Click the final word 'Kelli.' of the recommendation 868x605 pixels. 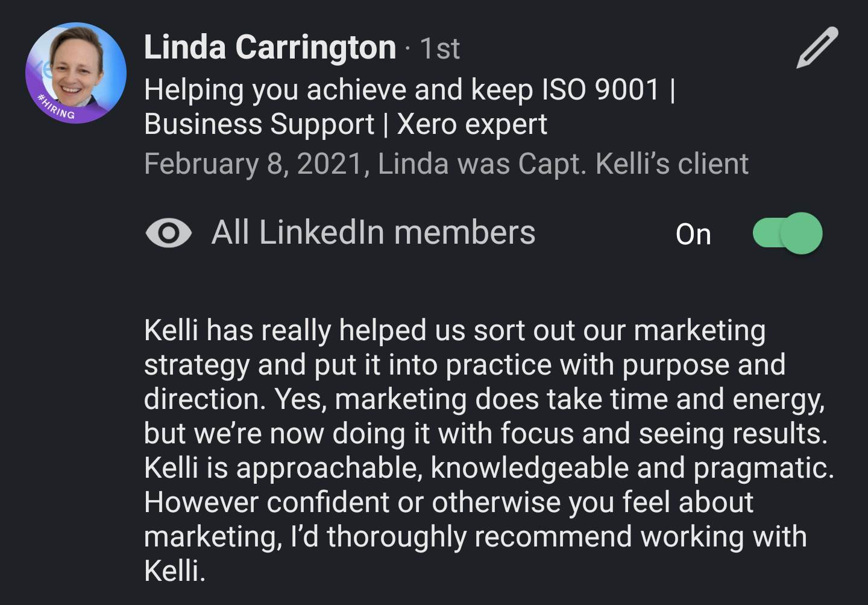click(x=175, y=571)
